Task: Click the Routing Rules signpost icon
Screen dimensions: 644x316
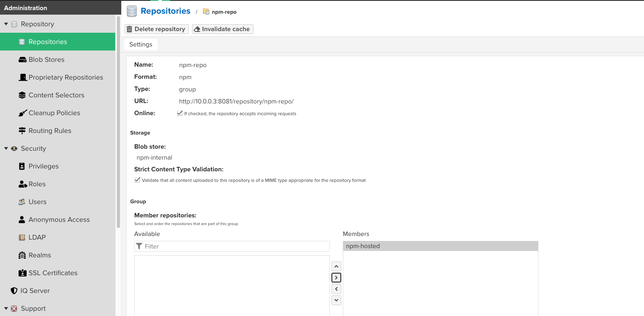Action: (22, 131)
